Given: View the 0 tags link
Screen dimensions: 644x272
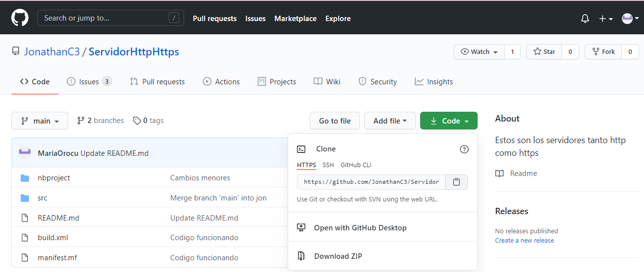Looking at the screenshot, I should click(148, 121).
